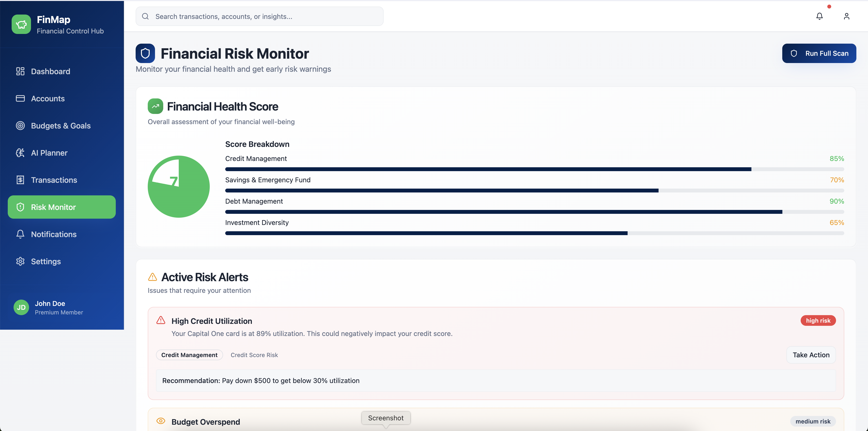Click the Credit Management progress bar
The height and width of the screenshot is (431, 868).
click(x=535, y=169)
